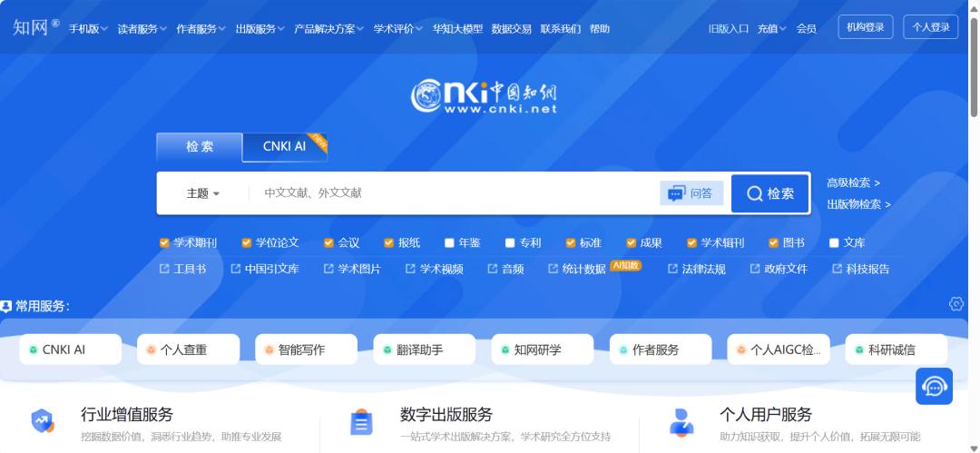Screen dimensions: 980x453
Task: Uncheck the 报纸 checkbox
Action: pos(388,242)
